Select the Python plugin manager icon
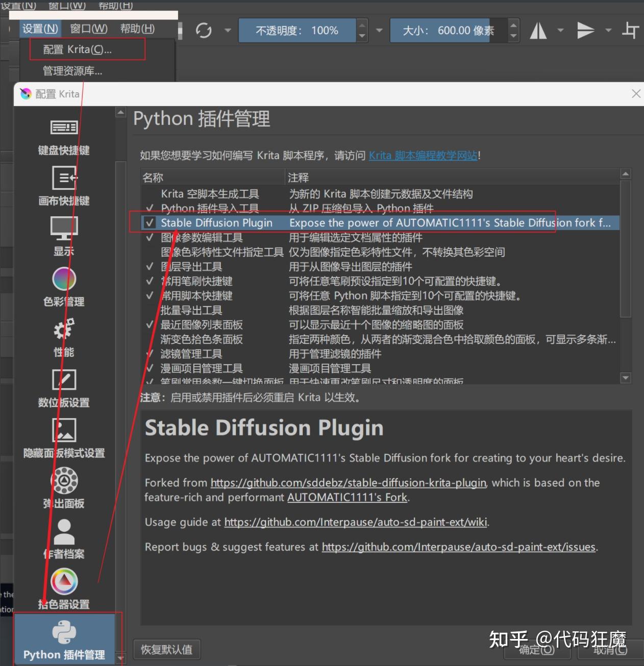Screen dimensions: 644x666 tap(64, 633)
